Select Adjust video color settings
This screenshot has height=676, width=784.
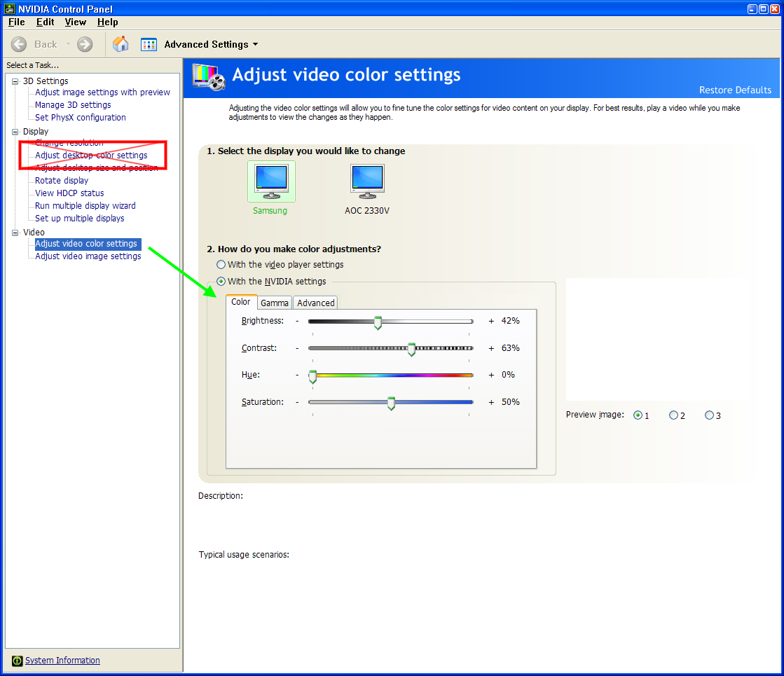point(88,244)
